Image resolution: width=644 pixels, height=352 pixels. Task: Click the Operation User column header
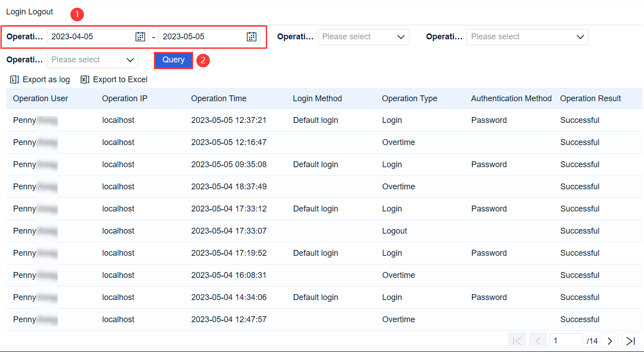(40, 98)
